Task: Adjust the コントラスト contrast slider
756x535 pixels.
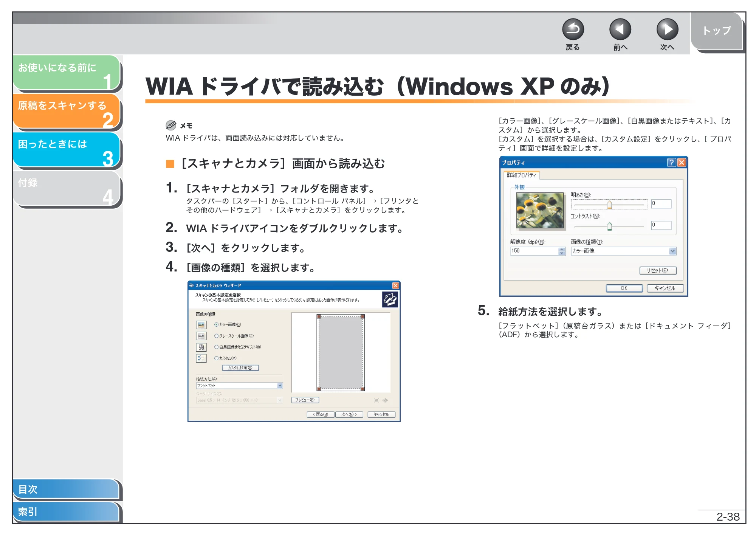Action: [x=609, y=226]
